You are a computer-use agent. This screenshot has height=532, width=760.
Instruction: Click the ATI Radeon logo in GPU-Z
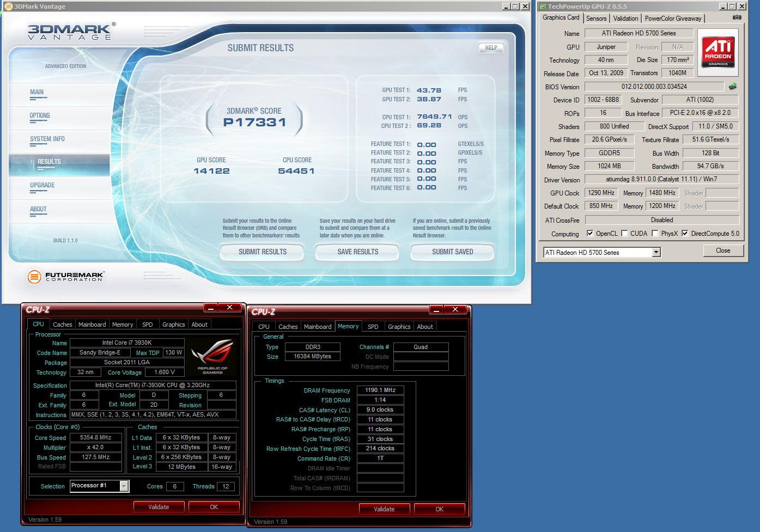click(x=718, y=52)
